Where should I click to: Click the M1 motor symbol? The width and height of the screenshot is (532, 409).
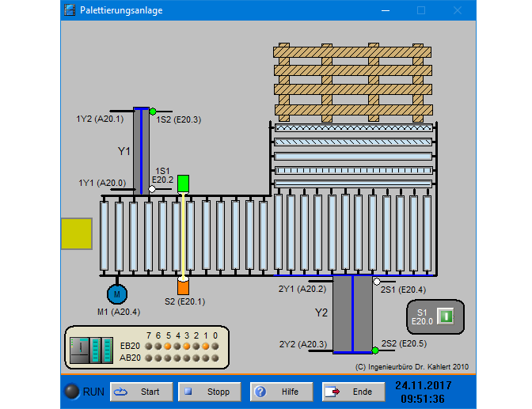(x=117, y=294)
